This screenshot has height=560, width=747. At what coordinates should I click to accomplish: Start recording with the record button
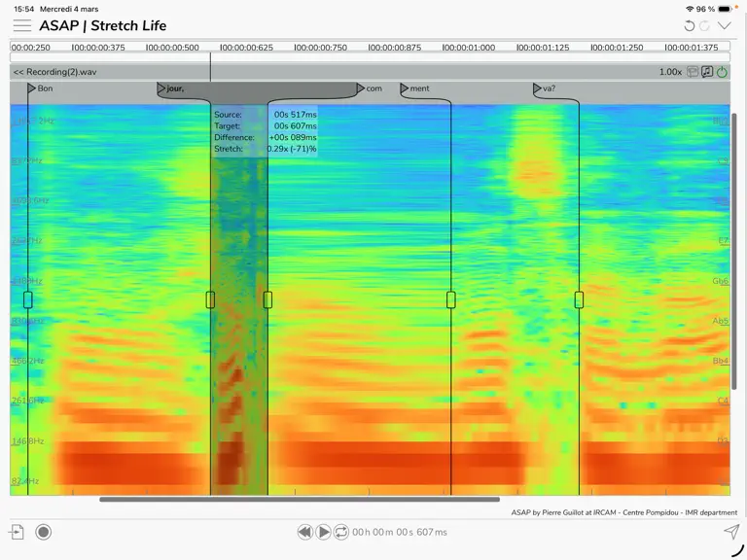pyautogui.click(x=44, y=532)
